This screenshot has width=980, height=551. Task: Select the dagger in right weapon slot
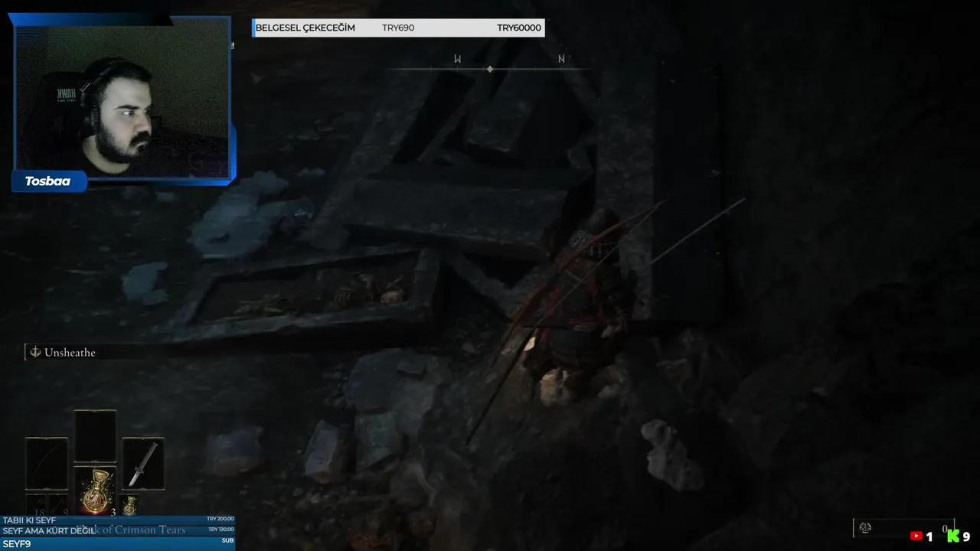click(x=143, y=464)
